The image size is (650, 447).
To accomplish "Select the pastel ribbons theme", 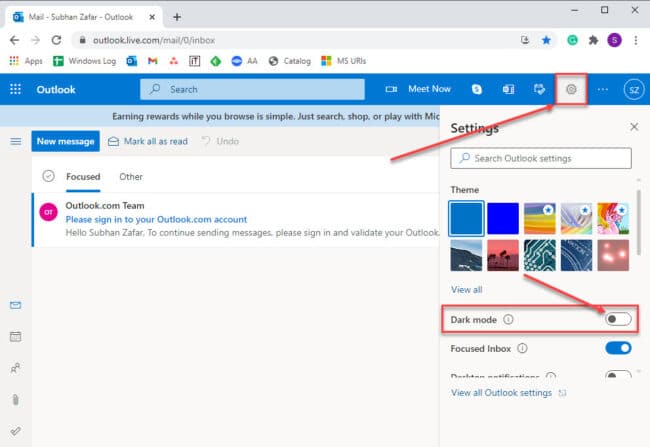I will tap(576, 219).
